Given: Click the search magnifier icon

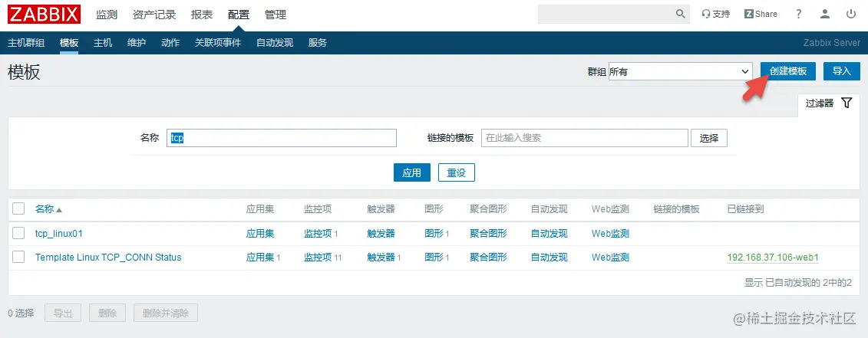Looking at the screenshot, I should coord(680,15).
